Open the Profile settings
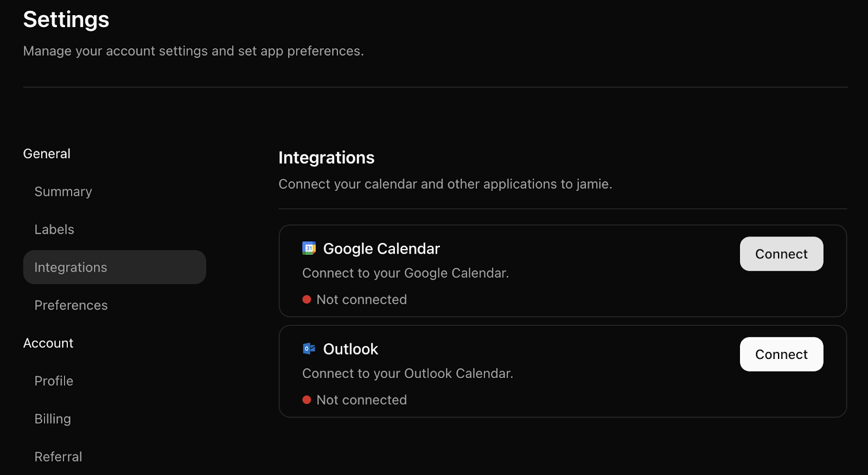 54,381
